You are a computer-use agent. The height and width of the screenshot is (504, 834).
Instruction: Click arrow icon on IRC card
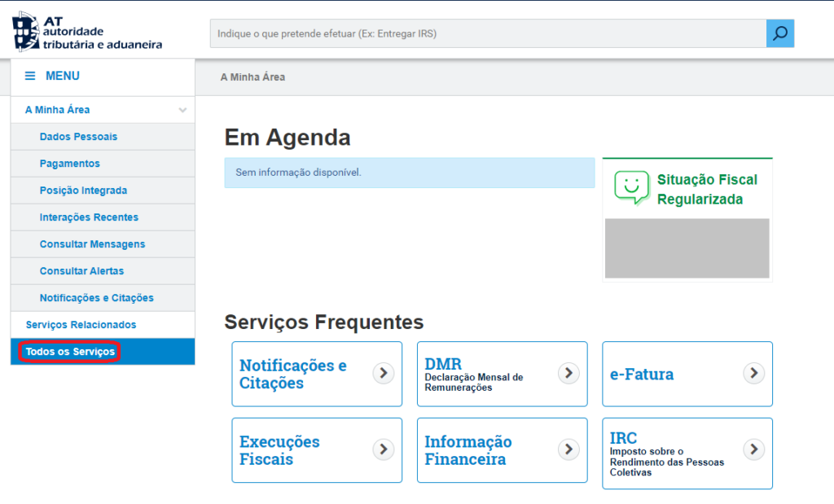(754, 449)
